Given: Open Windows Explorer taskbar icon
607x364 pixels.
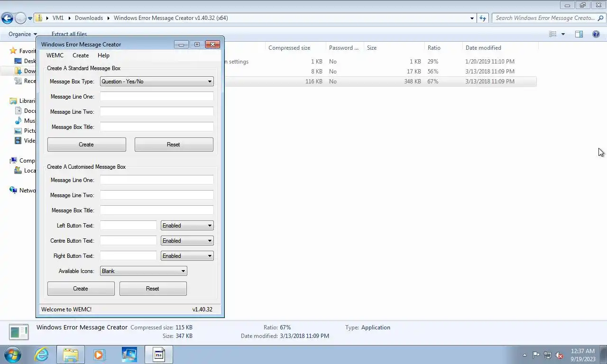Looking at the screenshot, I should click(x=71, y=355).
